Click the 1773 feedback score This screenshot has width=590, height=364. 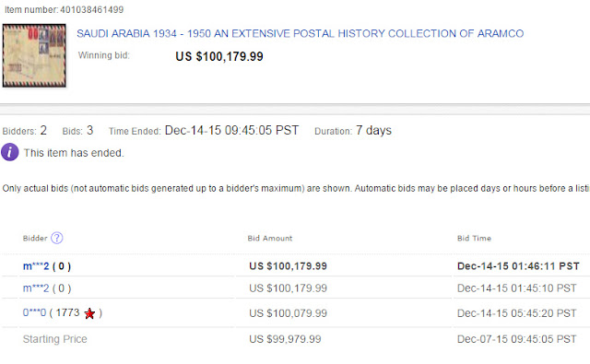[67, 312]
